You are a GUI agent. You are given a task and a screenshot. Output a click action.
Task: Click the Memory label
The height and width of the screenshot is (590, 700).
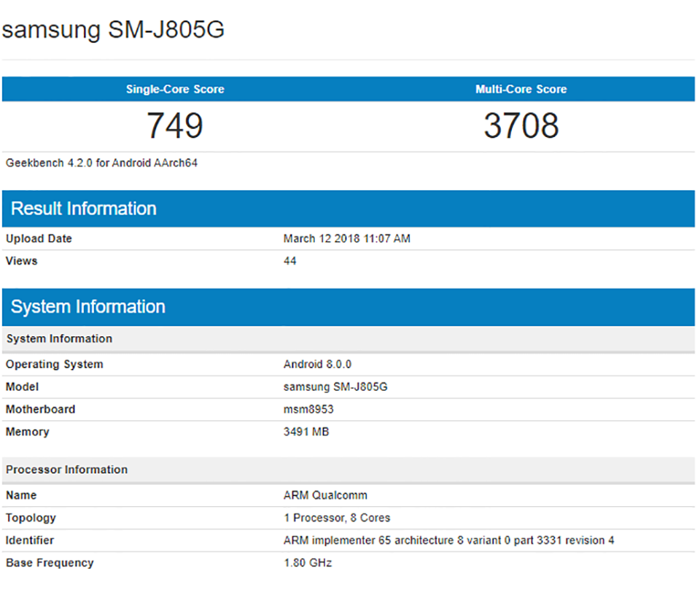tap(27, 432)
